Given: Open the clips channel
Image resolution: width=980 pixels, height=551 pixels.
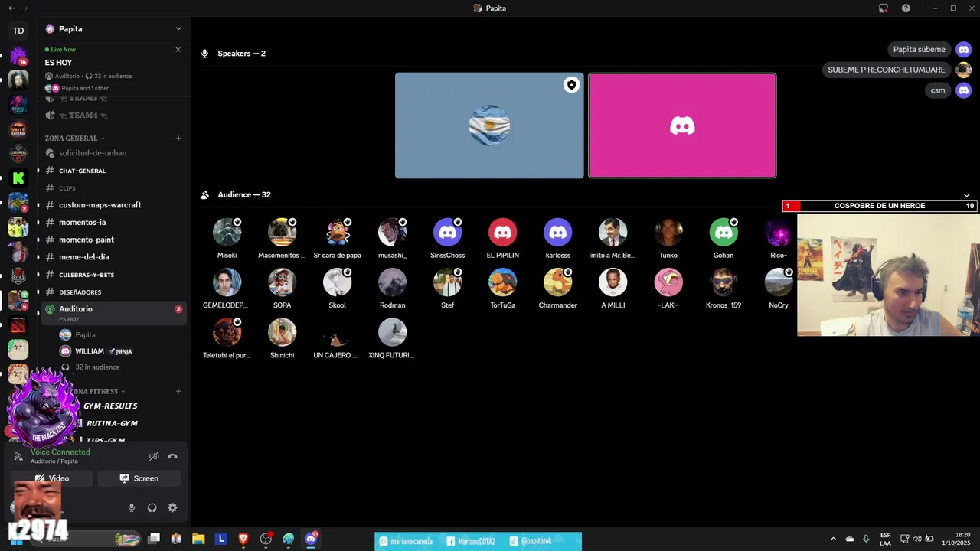Looking at the screenshot, I should [113, 188].
